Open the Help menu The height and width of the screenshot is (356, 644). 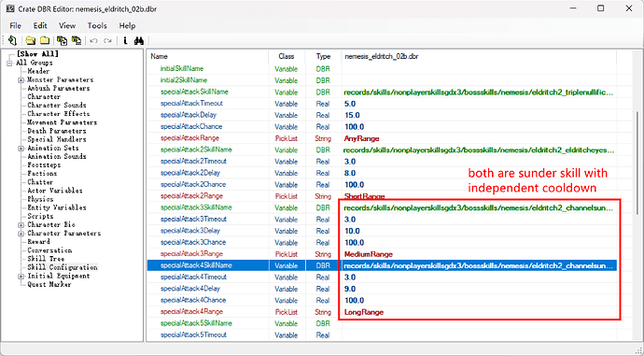(x=127, y=25)
